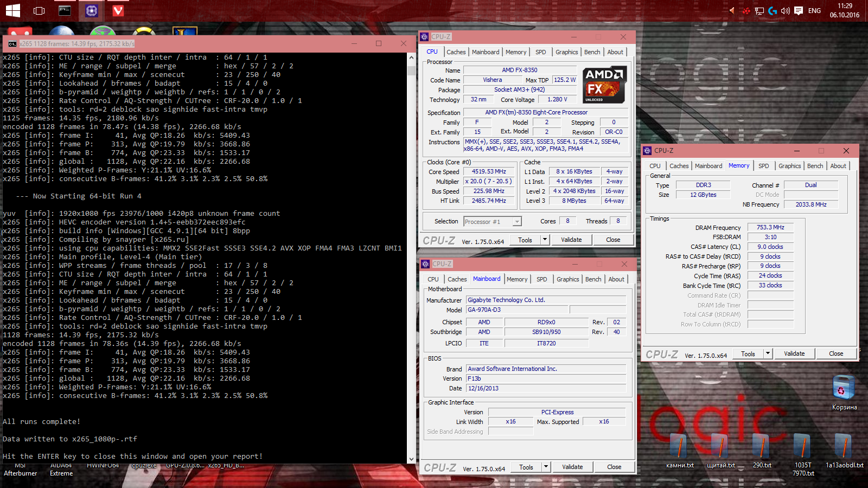Image resolution: width=868 pixels, height=488 pixels.
Task: Click the console scrollbar up arrow
Action: [x=411, y=57]
